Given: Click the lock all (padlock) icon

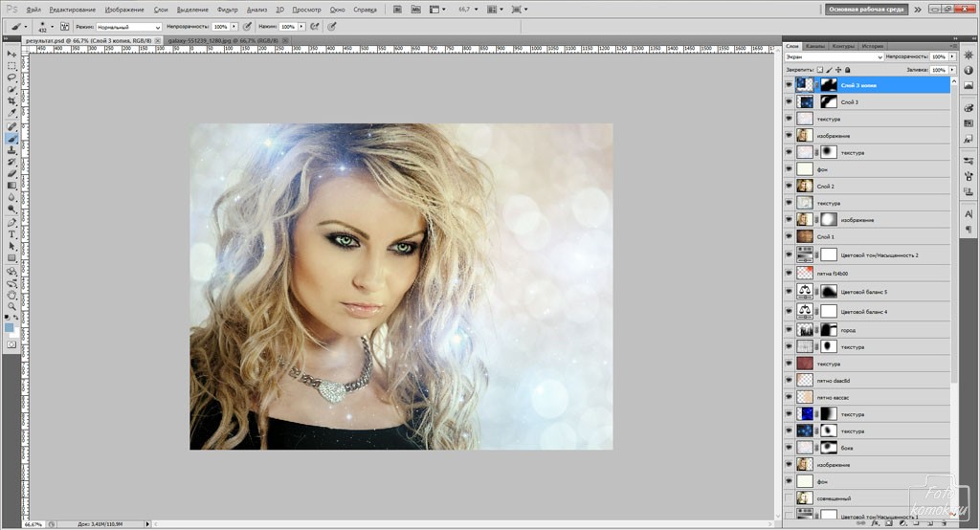Looking at the screenshot, I should [x=847, y=70].
